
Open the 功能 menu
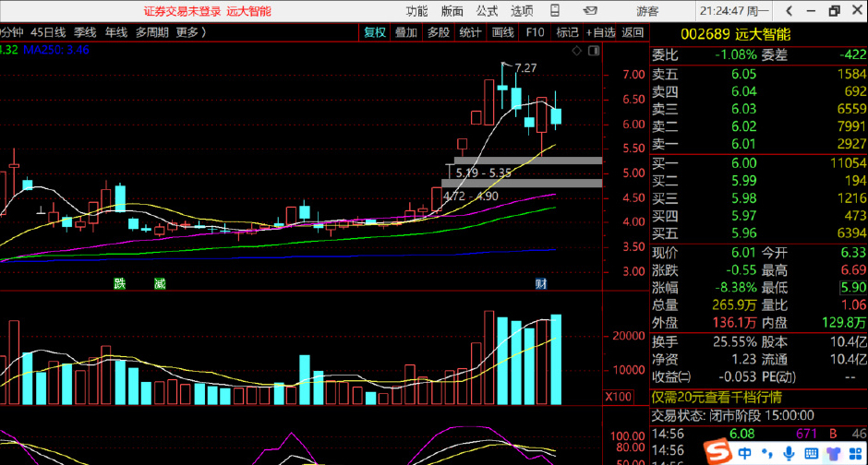coord(416,11)
